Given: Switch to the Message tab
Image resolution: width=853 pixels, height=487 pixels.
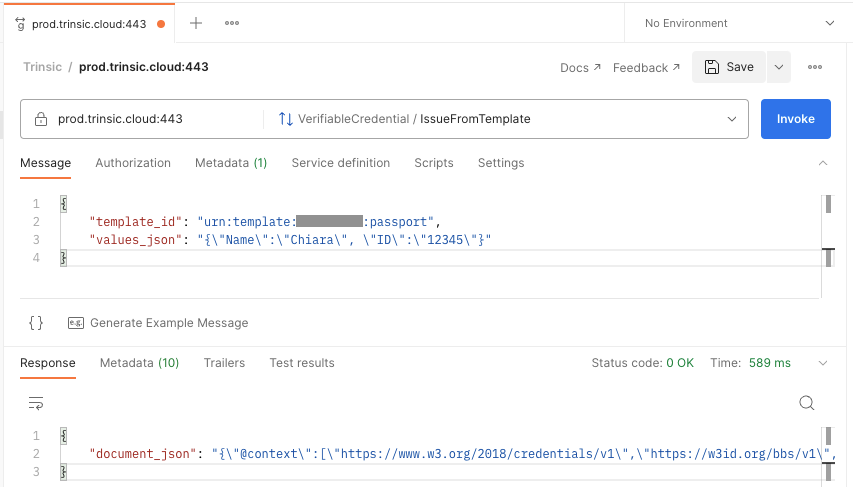Looking at the screenshot, I should point(46,163).
